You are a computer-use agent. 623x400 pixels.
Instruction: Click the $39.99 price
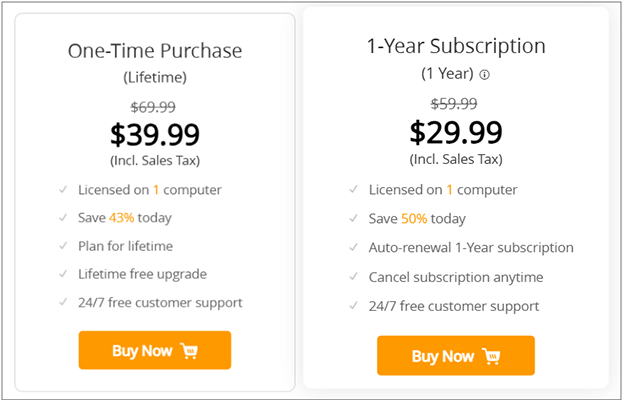[x=155, y=134]
